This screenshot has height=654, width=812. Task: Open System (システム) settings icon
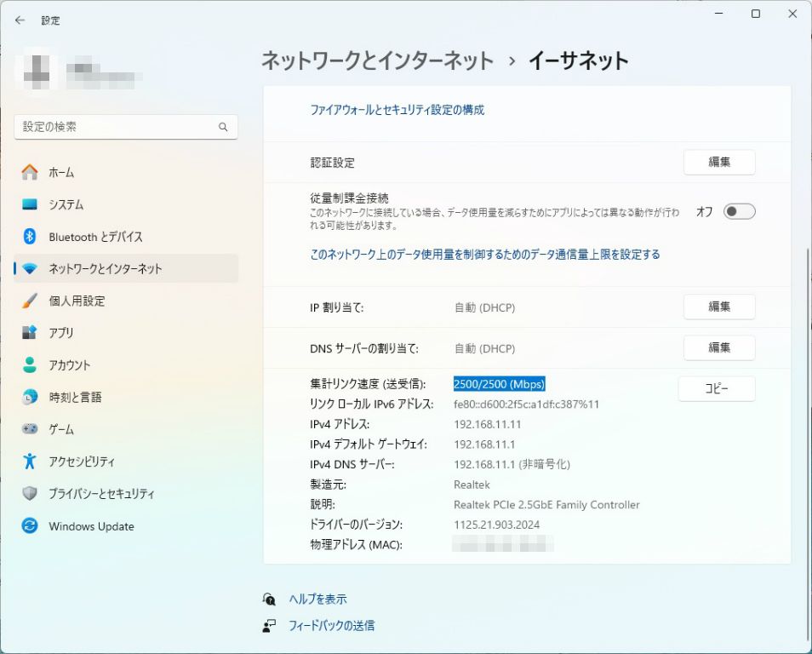(30, 205)
